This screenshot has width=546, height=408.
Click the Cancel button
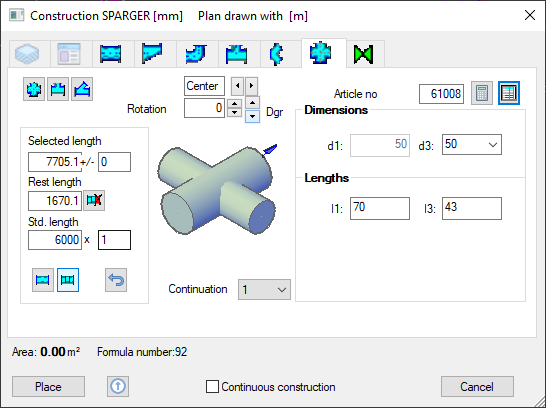click(x=477, y=386)
